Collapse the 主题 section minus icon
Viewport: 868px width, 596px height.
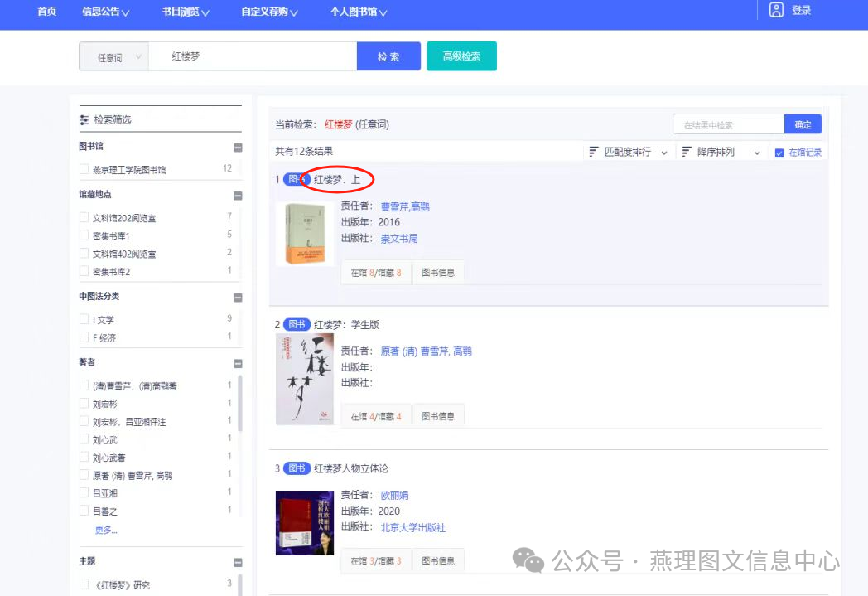238,562
